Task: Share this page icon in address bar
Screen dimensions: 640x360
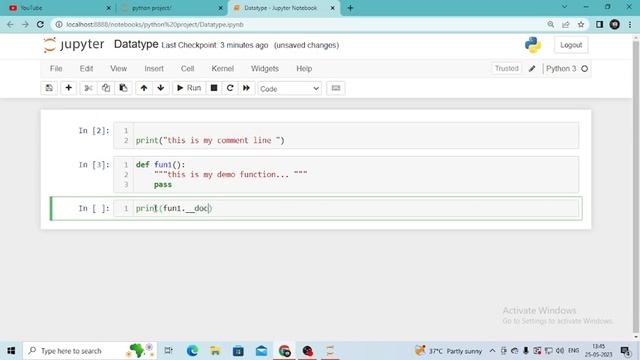Action: point(566,24)
